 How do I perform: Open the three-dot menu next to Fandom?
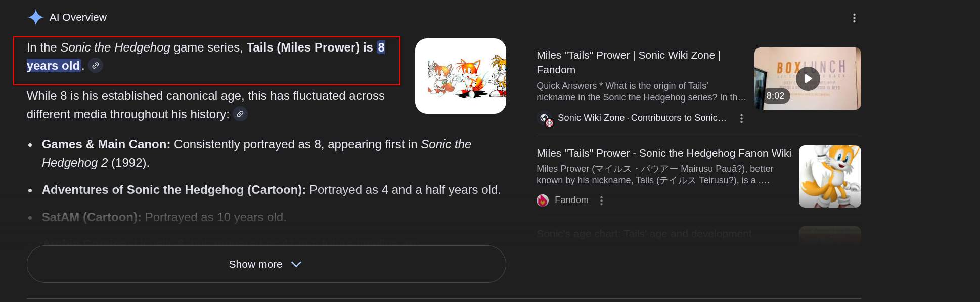[x=601, y=200]
